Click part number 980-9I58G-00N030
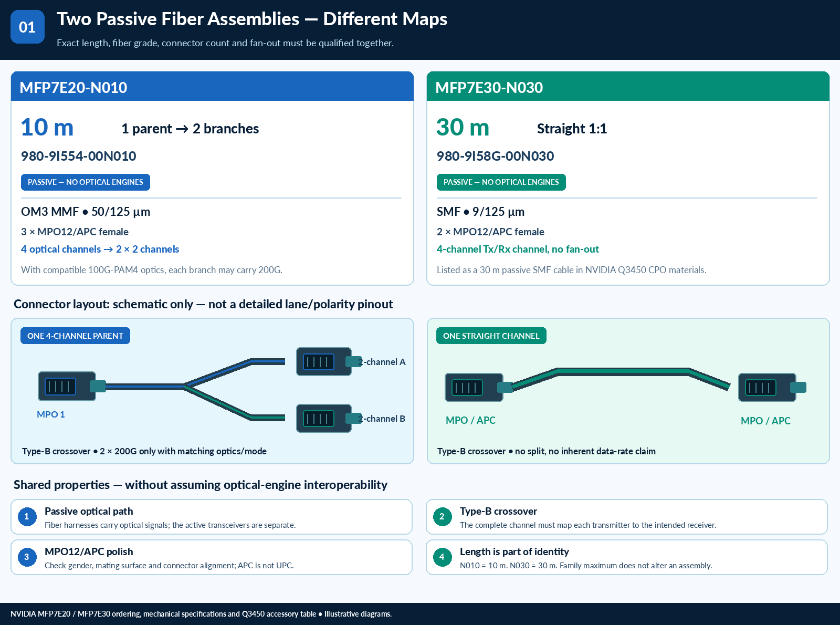This screenshot has width=840, height=625. click(x=495, y=156)
